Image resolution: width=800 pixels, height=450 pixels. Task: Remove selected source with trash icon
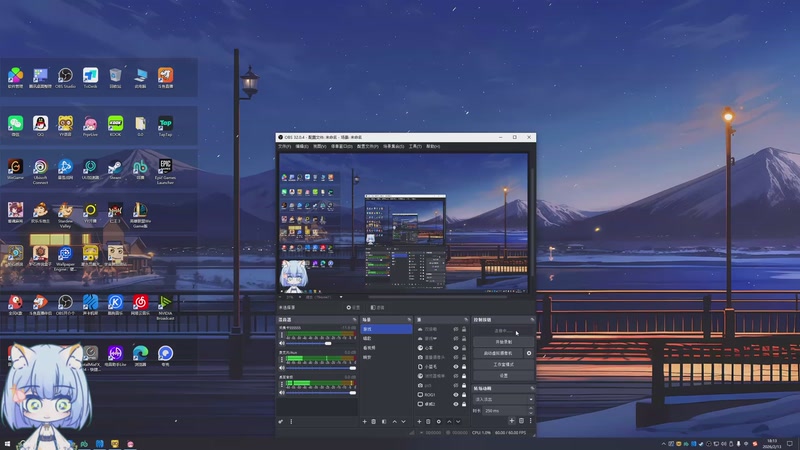click(429, 421)
